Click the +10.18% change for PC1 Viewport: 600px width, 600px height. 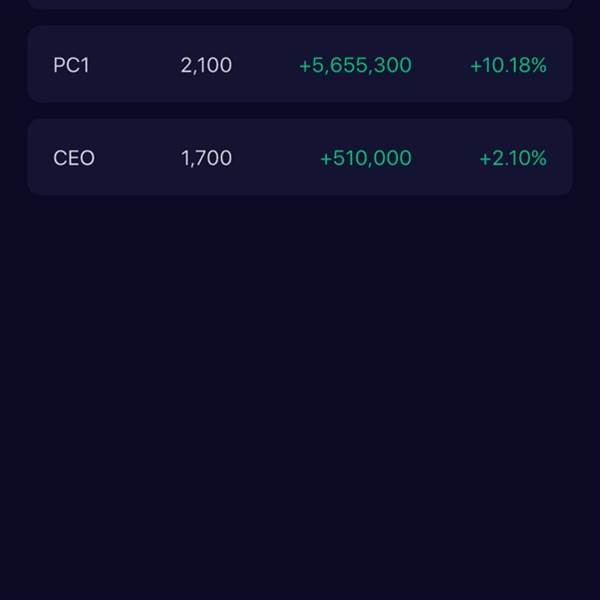(x=508, y=66)
